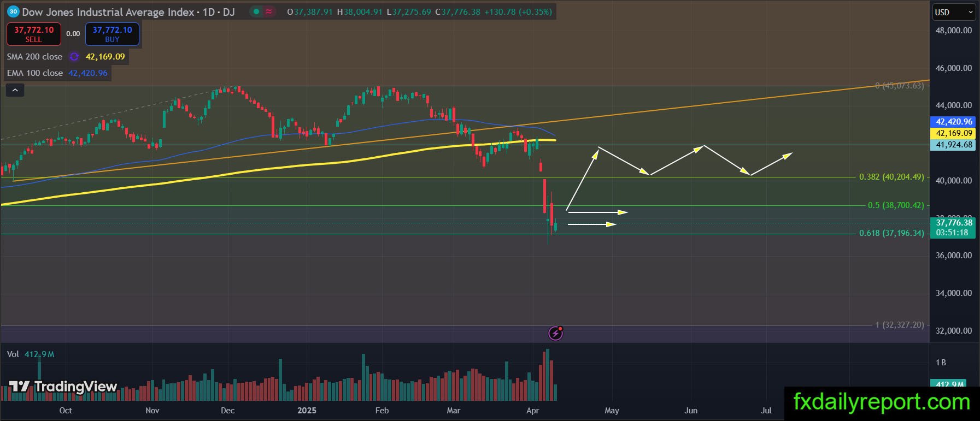
Task: Click the 48,000.00 price scale label
Action: click(x=954, y=31)
